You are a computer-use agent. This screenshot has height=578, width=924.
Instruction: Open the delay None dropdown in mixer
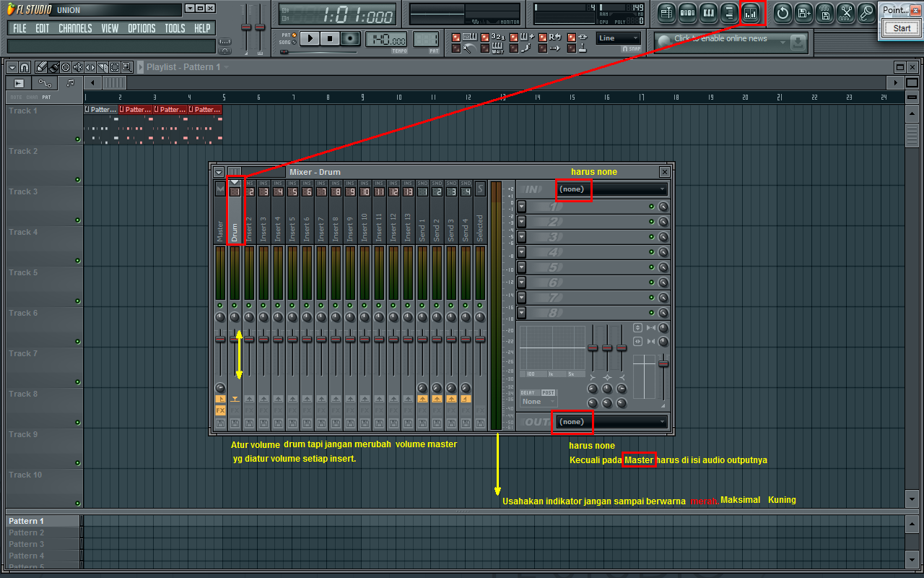538,402
